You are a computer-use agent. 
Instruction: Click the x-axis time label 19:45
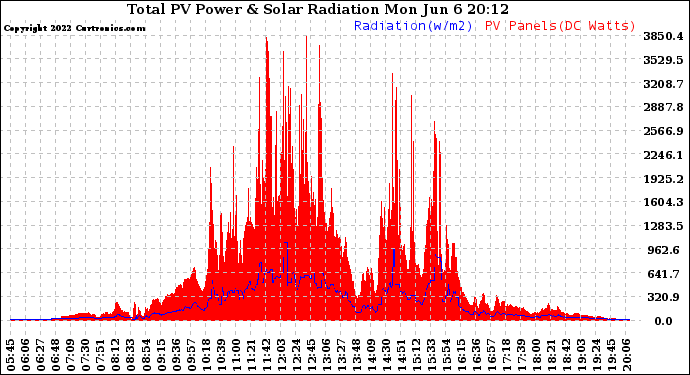611,355
